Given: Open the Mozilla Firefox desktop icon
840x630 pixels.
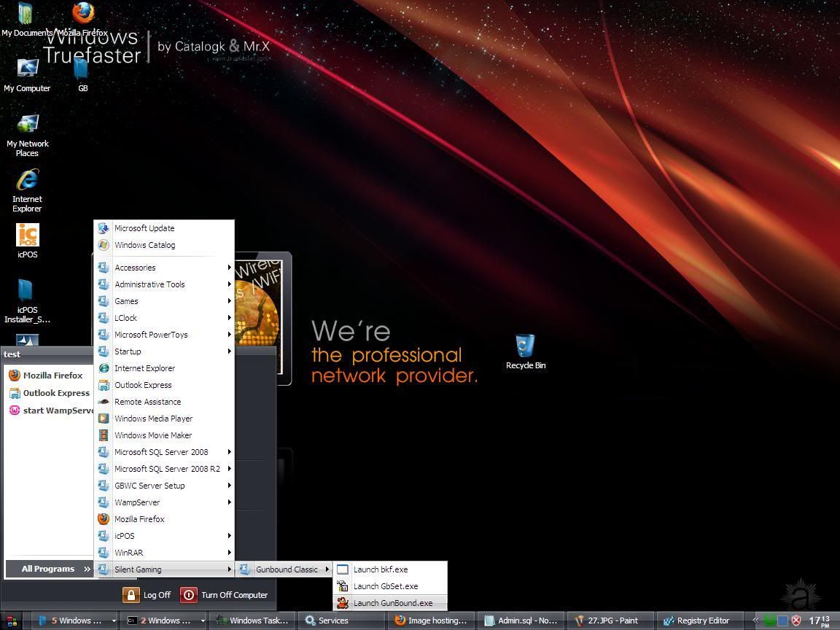Looking at the screenshot, I should [83, 15].
